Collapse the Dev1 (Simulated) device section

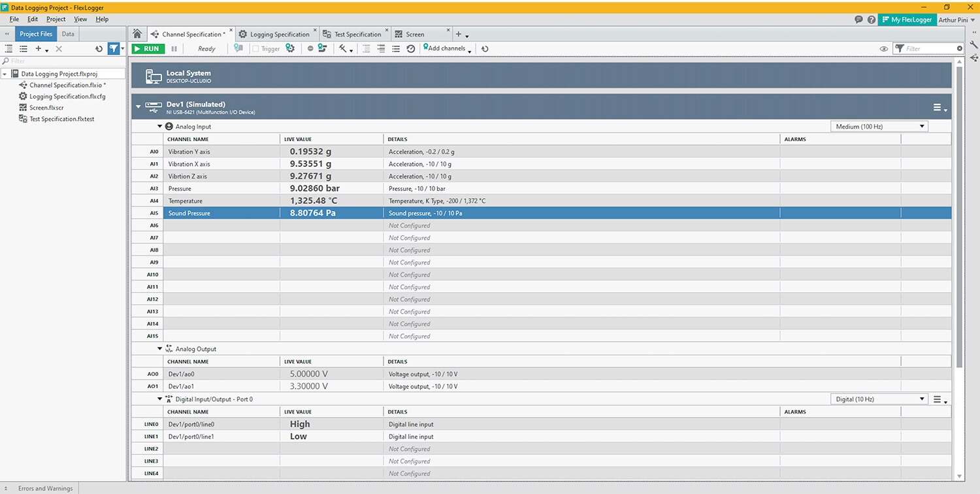pos(139,107)
